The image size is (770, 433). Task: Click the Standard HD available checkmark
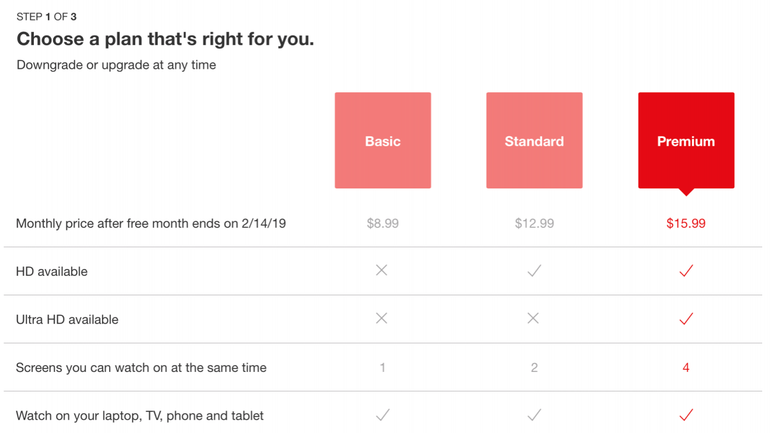(x=534, y=270)
